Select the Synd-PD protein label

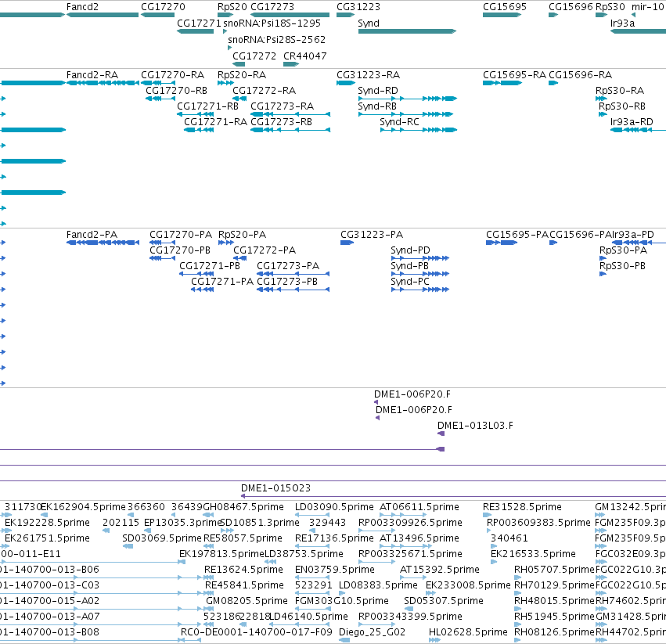410,250
